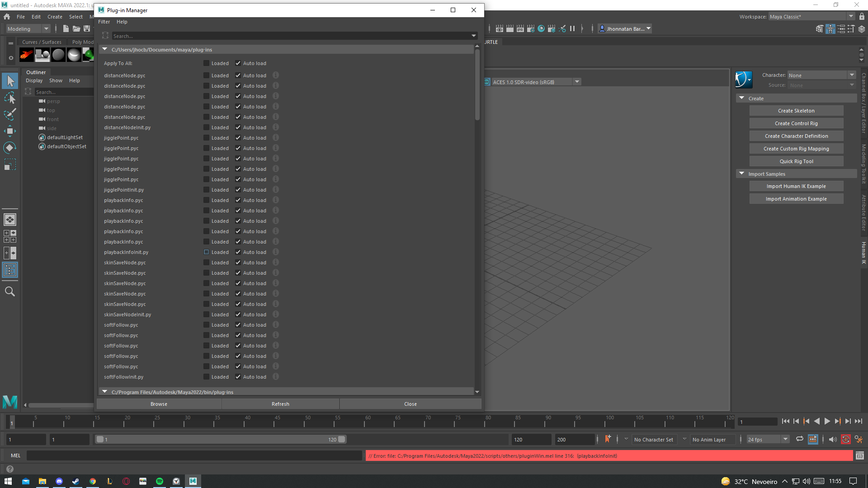Check Loaded box for playbackInfoInit.py
The width and height of the screenshot is (868, 488).
click(x=206, y=252)
